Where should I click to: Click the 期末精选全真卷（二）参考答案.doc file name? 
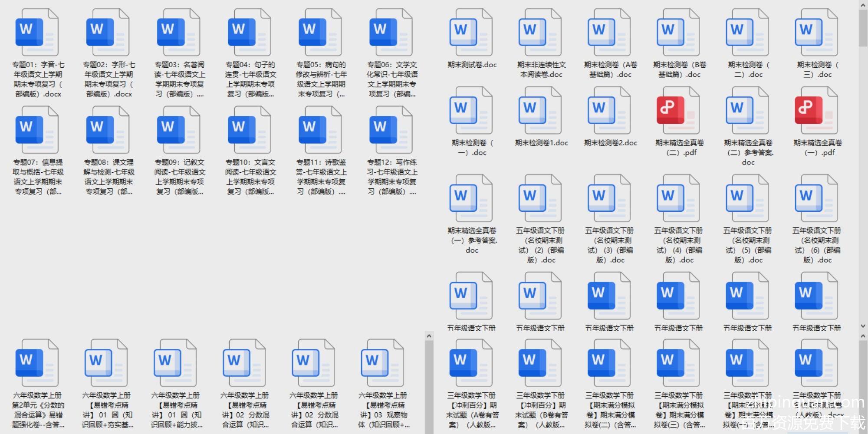[748, 152]
